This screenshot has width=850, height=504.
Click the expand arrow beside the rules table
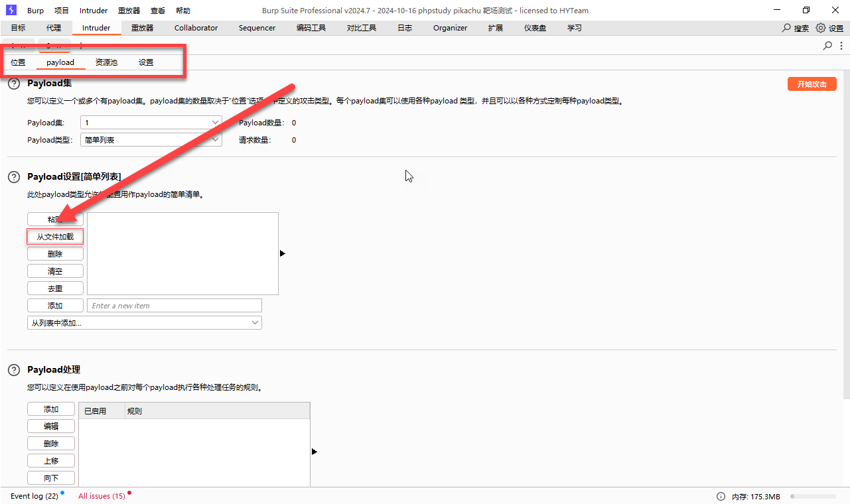pos(315,452)
